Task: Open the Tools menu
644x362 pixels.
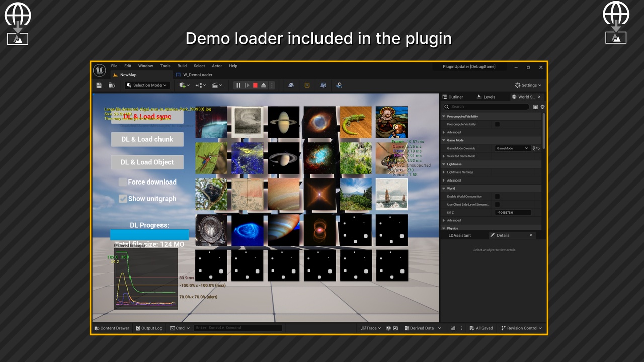Action: pos(166,66)
